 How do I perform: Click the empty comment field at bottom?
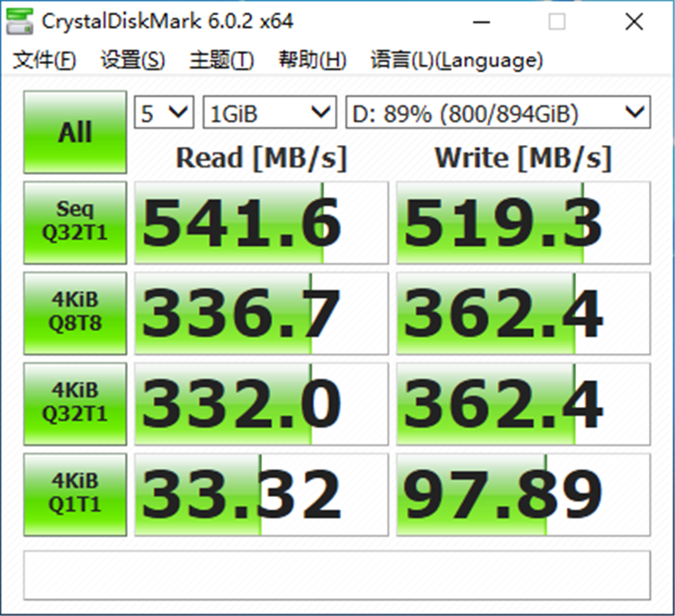337,575
